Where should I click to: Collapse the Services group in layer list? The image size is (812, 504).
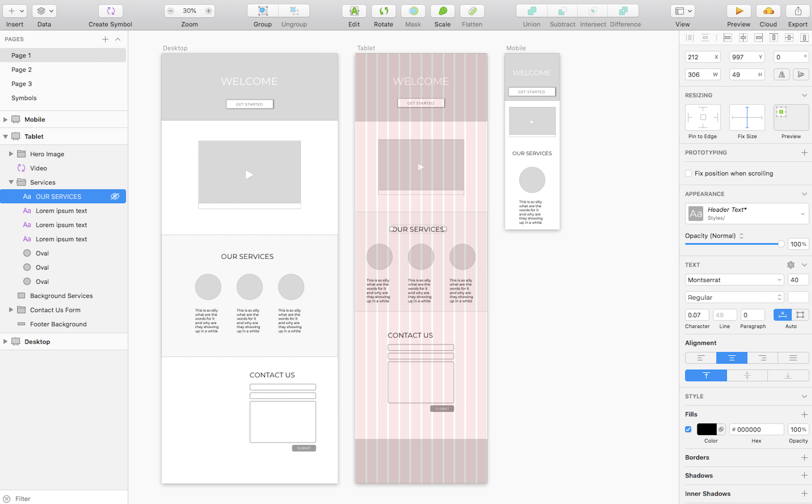click(x=11, y=182)
